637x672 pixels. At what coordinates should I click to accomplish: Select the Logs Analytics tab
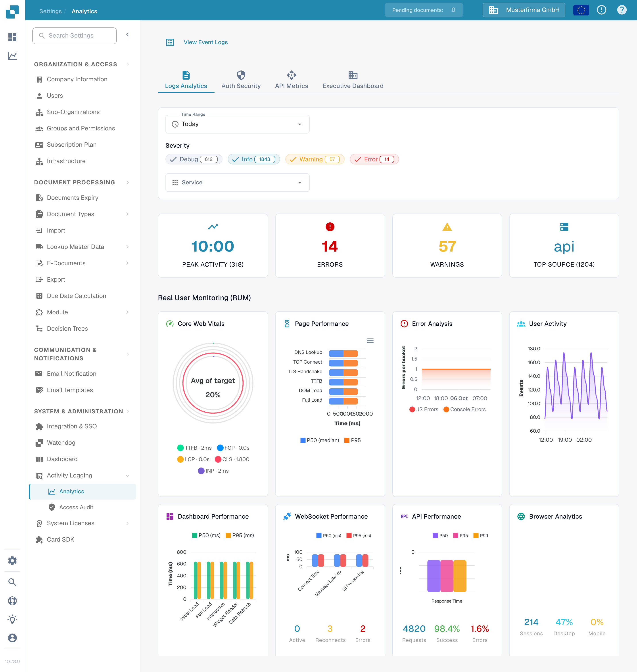(x=186, y=80)
